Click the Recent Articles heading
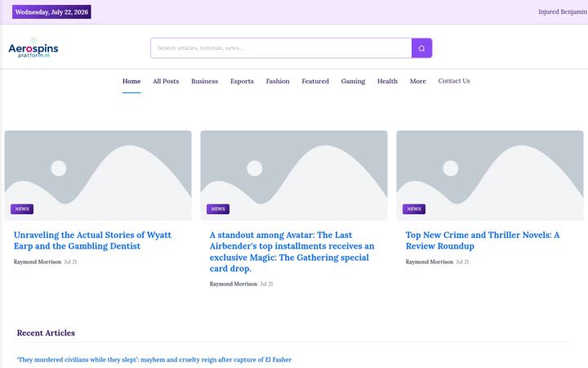The width and height of the screenshot is (588, 368). tap(46, 333)
